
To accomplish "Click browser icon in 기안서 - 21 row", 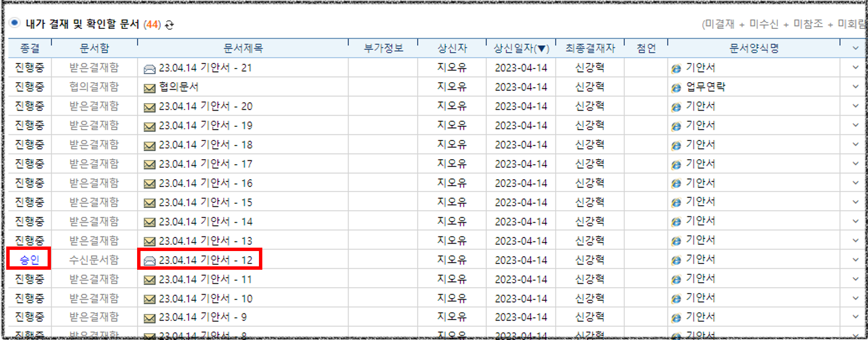I will 676,69.
